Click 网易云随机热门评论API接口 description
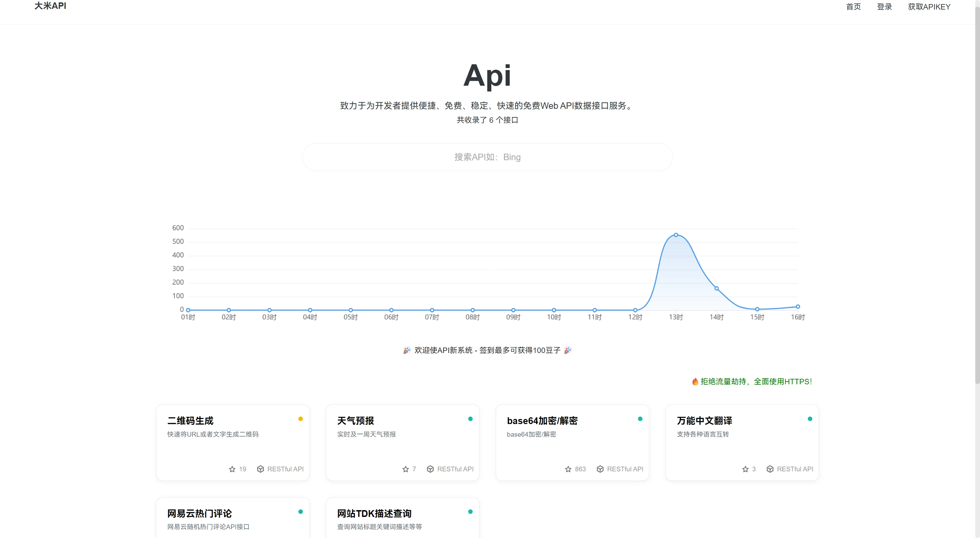The height and width of the screenshot is (538, 980). click(x=209, y=527)
